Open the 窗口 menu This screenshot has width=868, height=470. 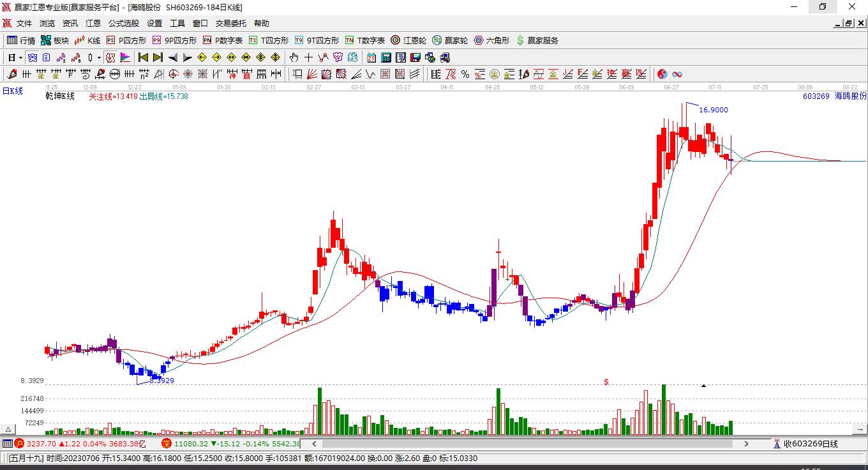[200, 23]
